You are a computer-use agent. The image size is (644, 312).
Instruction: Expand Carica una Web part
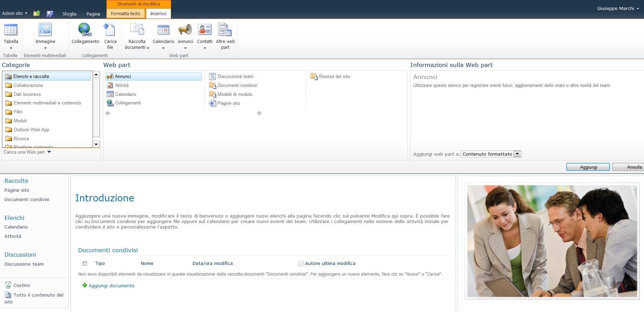click(x=27, y=152)
